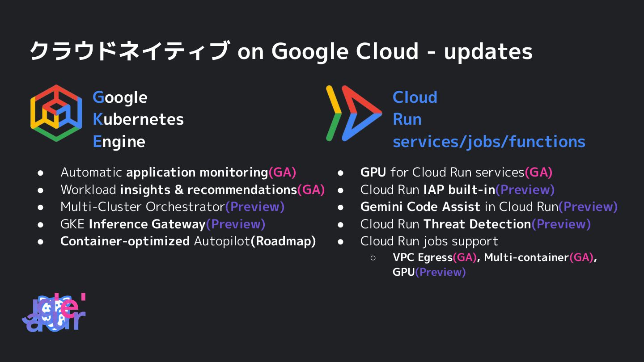Click the 'GPU(Preview)' sub-bullet text
Viewport: 644px width, 362px height.
tap(429, 272)
